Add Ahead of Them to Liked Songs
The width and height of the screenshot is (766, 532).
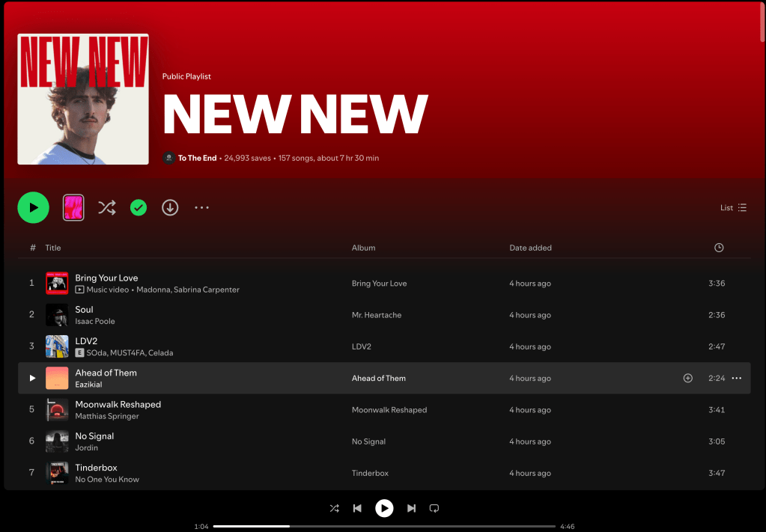pyautogui.click(x=688, y=378)
